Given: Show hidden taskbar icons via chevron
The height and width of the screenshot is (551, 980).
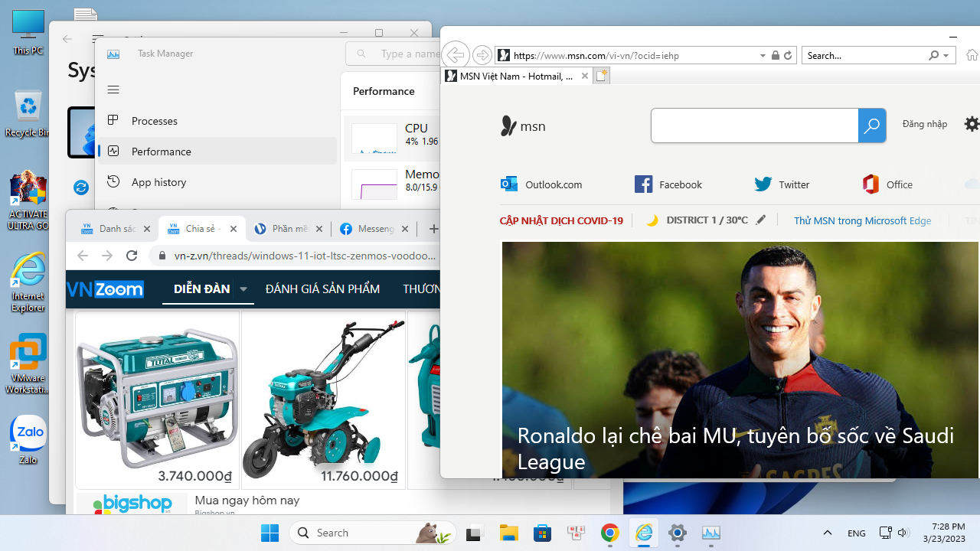Looking at the screenshot, I should tap(827, 532).
